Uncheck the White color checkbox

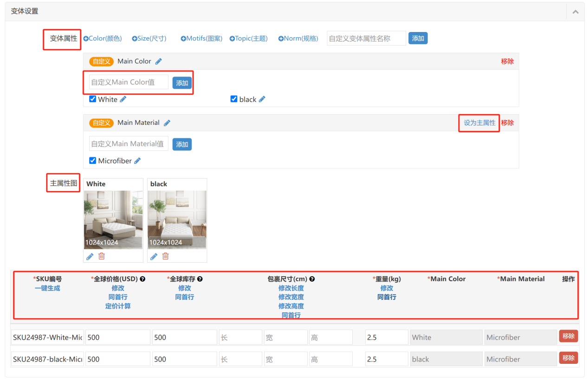[x=93, y=99]
